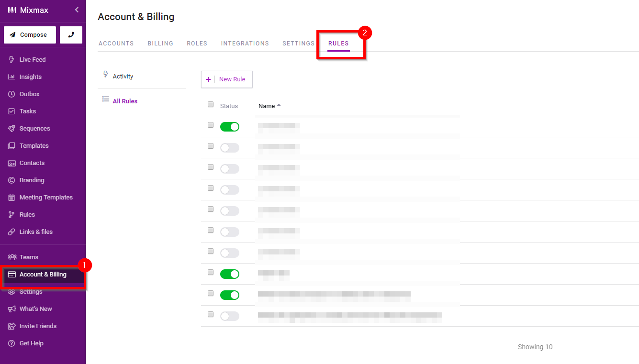This screenshot has height=364, width=639.
Task: Click the Invite Friends share icon
Action: [x=12, y=326]
